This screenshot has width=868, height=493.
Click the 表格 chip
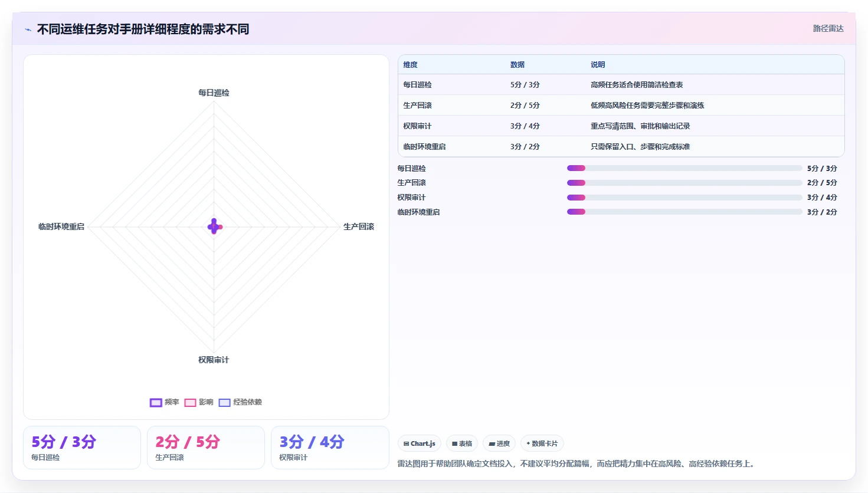[x=462, y=443]
